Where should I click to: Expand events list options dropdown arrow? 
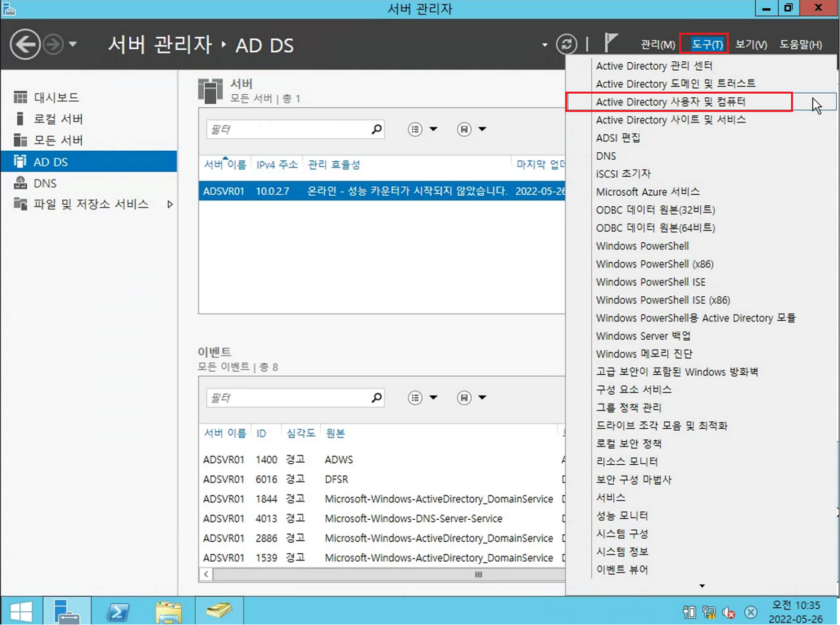coord(434,398)
